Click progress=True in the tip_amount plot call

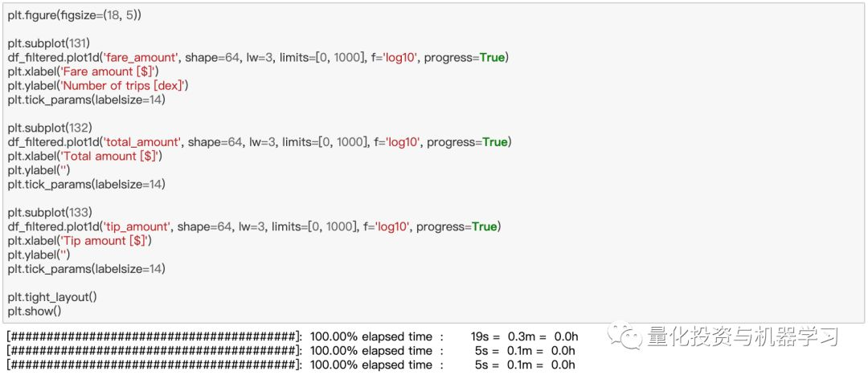point(457,226)
